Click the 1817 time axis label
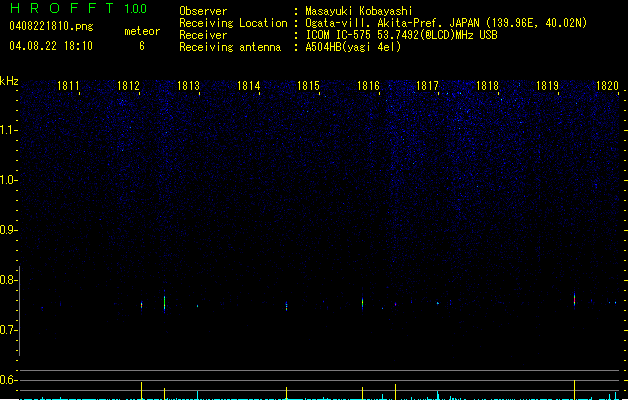Image resolution: width=629 pixels, height=400 pixels. pyautogui.click(x=427, y=86)
